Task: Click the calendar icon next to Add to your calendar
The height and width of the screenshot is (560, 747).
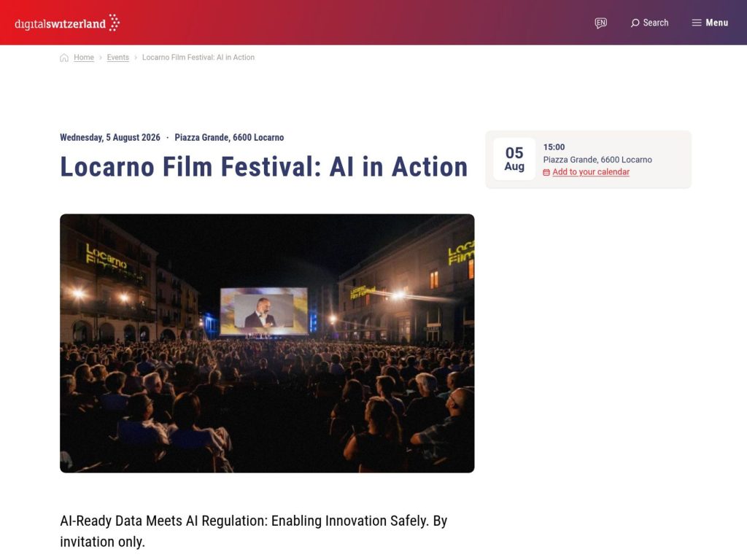Action: [x=546, y=172]
